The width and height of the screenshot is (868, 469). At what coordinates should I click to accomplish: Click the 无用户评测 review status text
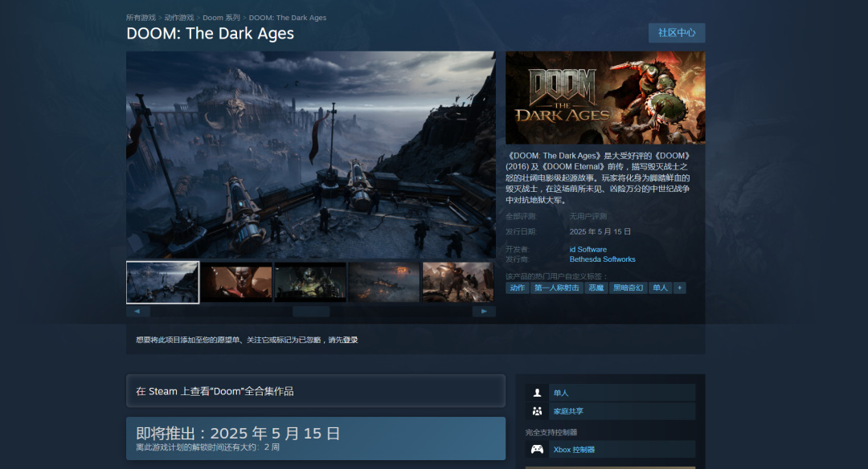588,216
